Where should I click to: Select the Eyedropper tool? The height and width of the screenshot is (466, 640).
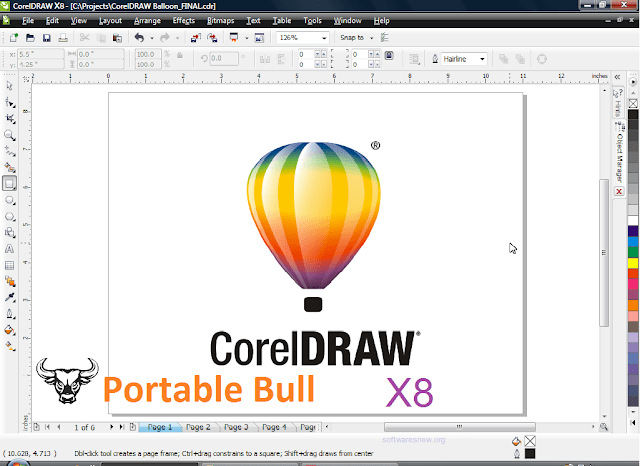coord(9,297)
